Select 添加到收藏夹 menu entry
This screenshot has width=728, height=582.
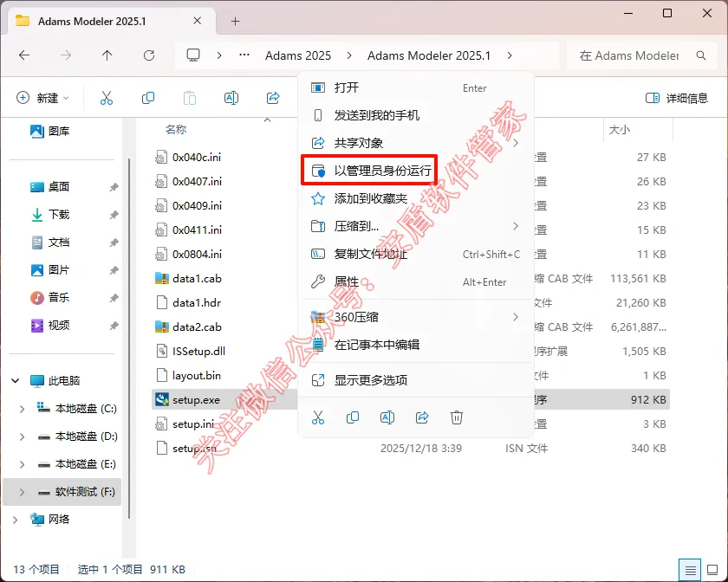(x=415, y=198)
